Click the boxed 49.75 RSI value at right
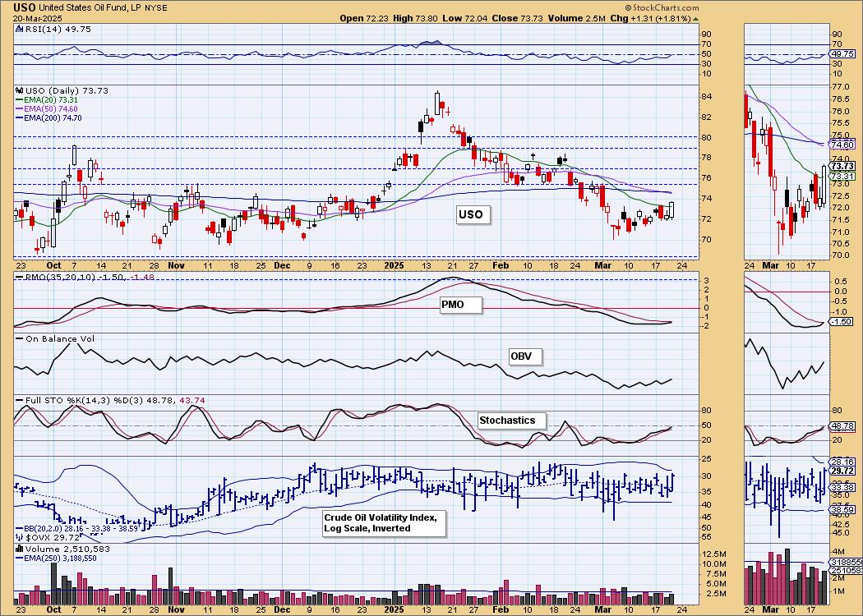This screenshot has height=616, width=863. click(844, 54)
